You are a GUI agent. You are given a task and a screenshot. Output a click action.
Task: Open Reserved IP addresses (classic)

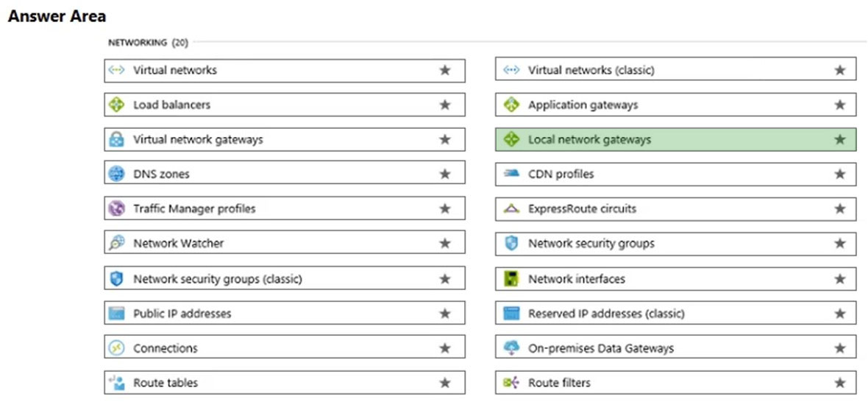[675, 314]
